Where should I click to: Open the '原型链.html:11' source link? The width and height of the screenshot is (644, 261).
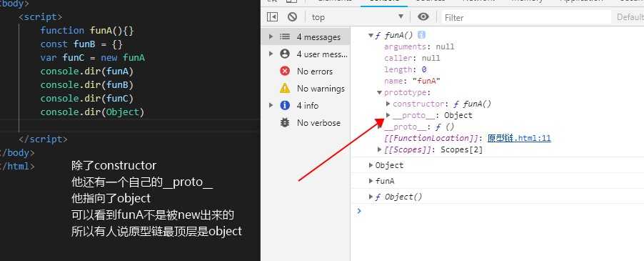tap(519, 138)
